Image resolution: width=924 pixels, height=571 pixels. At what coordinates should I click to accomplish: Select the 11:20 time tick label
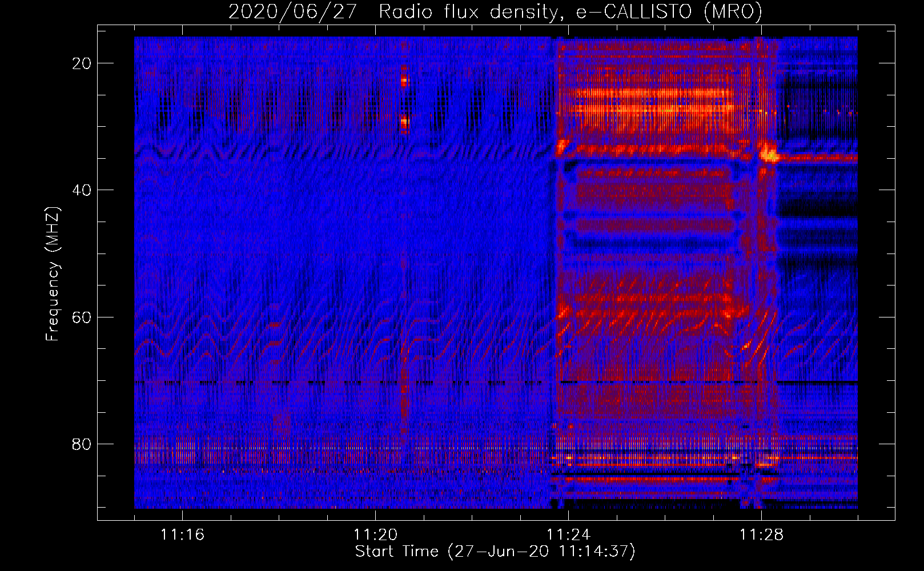coord(375,534)
